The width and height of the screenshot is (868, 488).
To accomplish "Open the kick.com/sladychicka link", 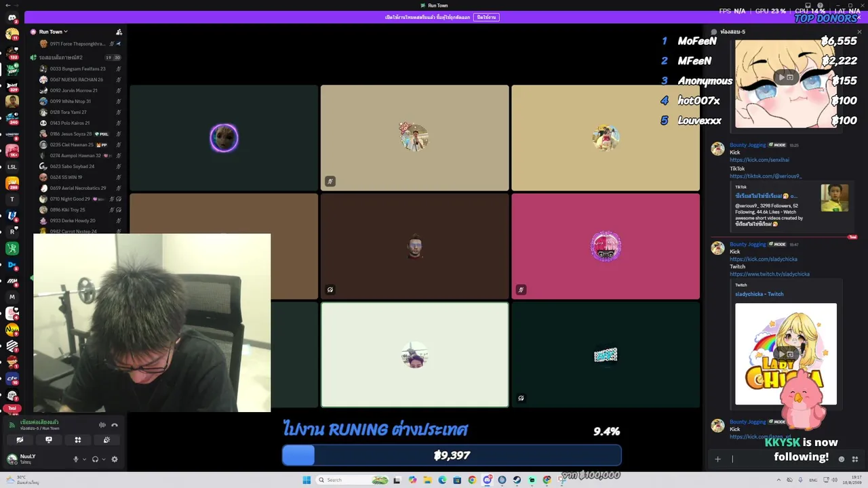I will (x=764, y=259).
